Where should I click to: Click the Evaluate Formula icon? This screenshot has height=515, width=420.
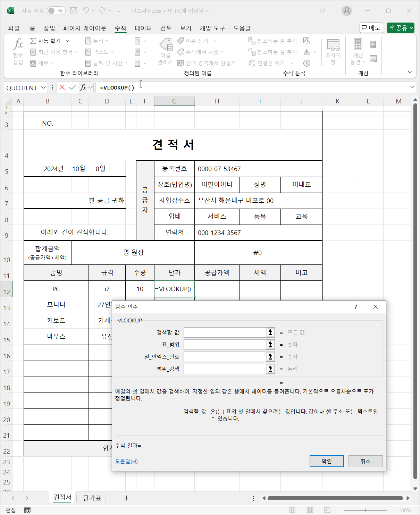pos(307,63)
